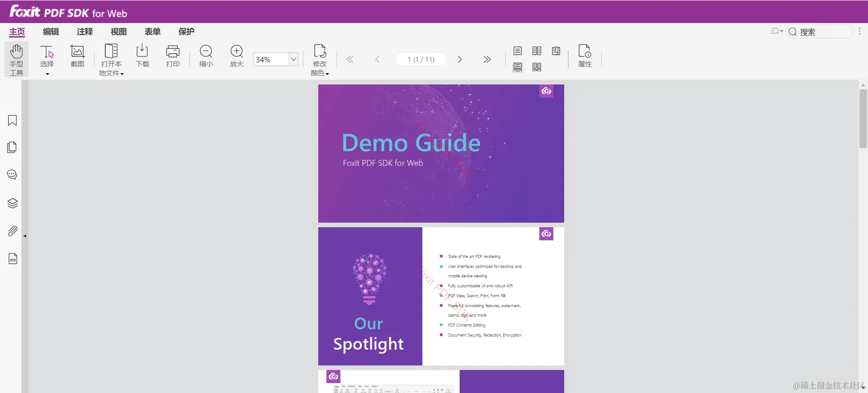Open the Bookmarks sidebar panel
Image resolution: width=868 pixels, height=393 pixels.
[13, 121]
